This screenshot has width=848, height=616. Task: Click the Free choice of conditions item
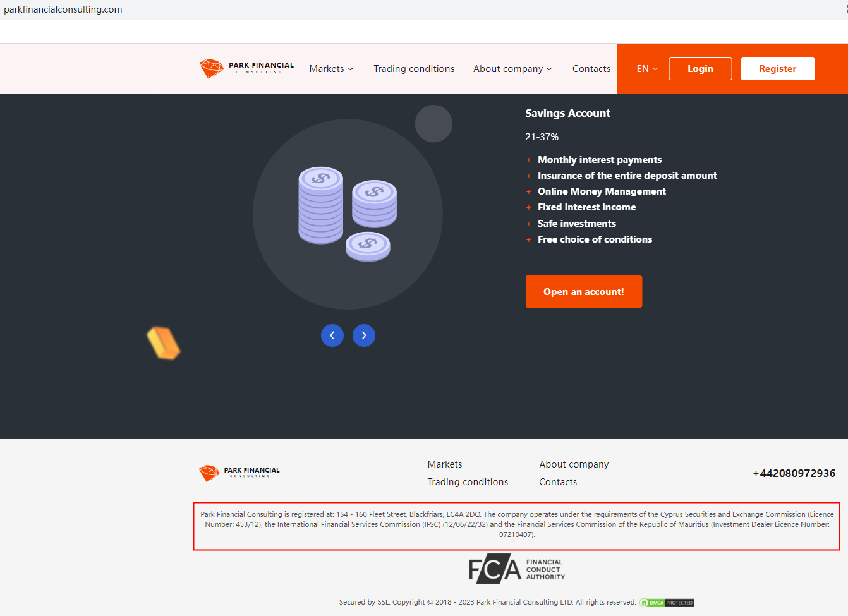tap(595, 239)
